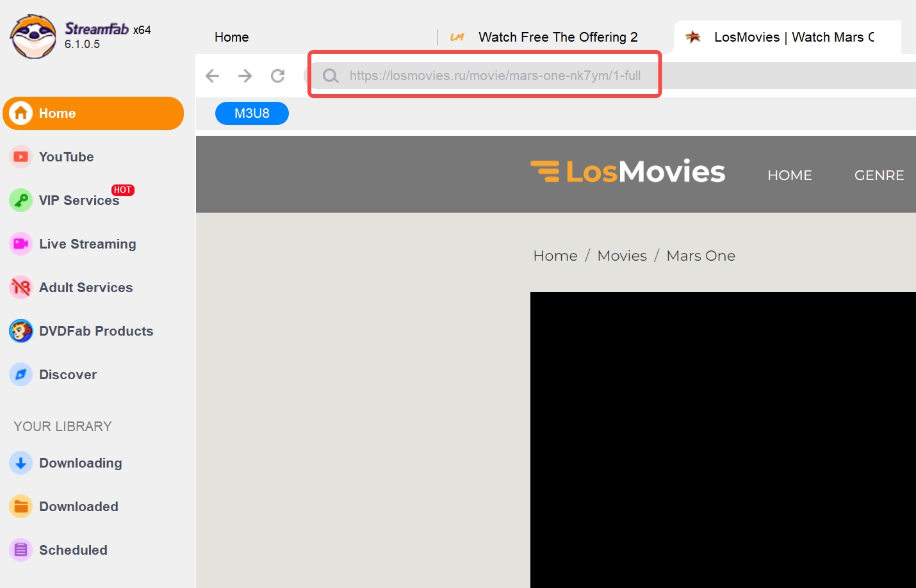Click the search magnifier in address bar
Screen dimensions: 916x588
coord(331,76)
